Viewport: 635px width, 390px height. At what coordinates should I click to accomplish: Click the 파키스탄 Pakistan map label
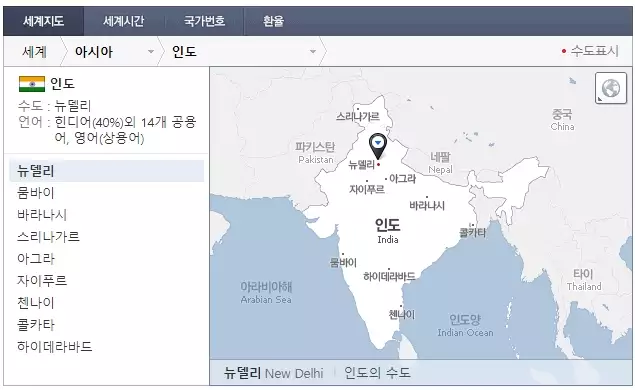coord(315,153)
